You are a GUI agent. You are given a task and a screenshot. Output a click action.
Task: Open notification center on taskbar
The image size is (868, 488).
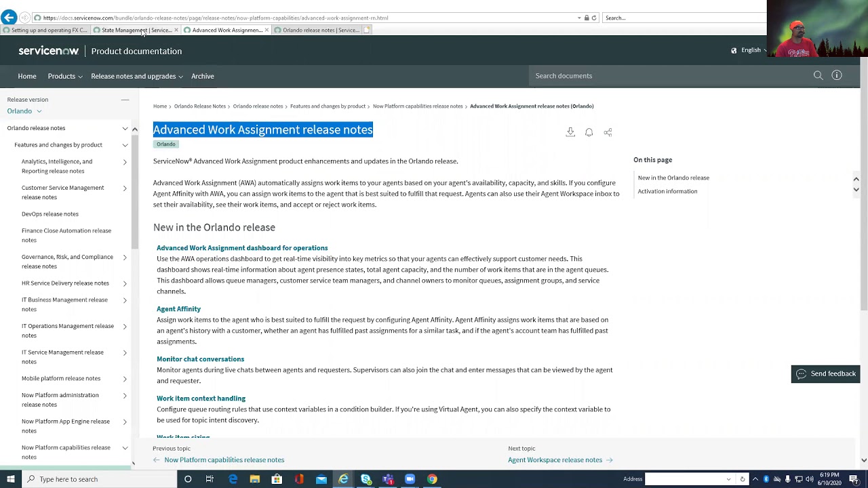coord(854,479)
